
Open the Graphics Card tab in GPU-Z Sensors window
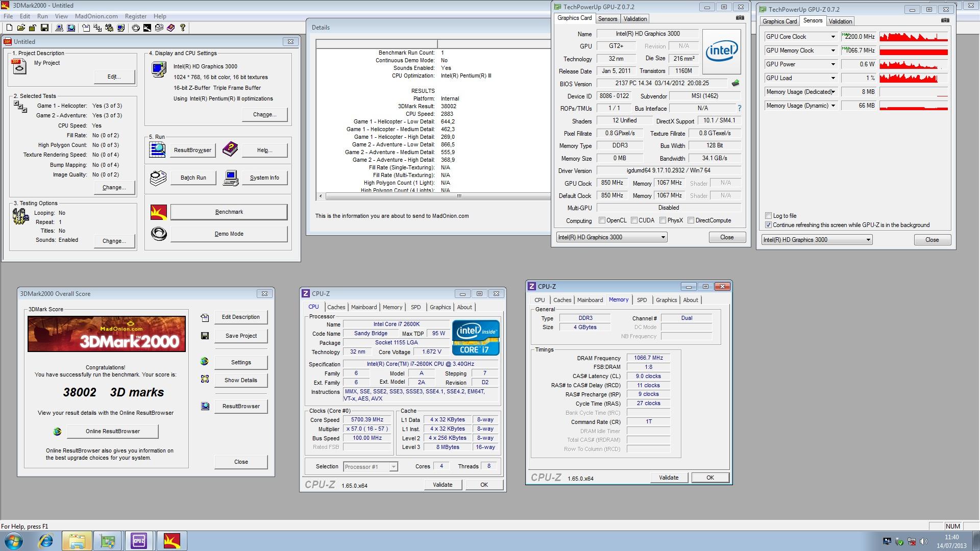click(779, 21)
